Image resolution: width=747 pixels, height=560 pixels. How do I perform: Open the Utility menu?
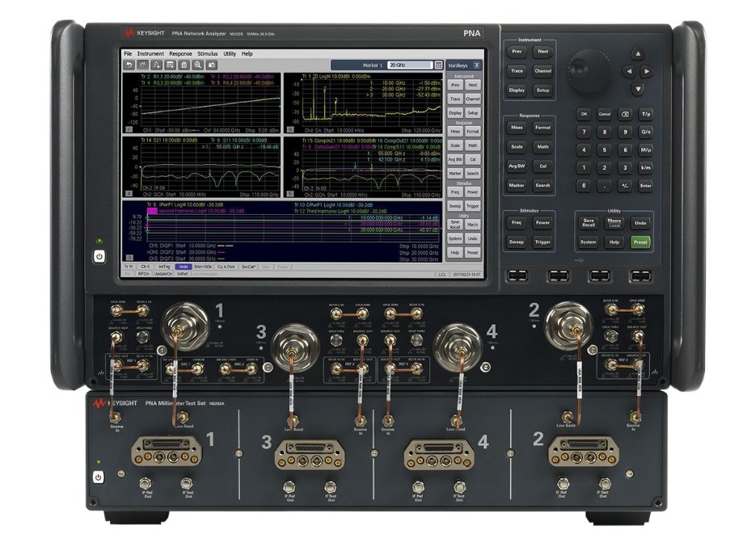point(230,54)
